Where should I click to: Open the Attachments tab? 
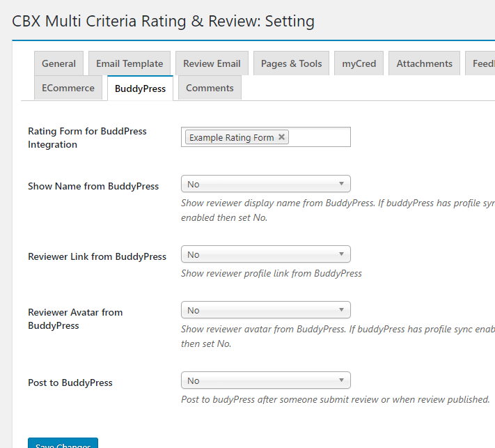(x=424, y=63)
